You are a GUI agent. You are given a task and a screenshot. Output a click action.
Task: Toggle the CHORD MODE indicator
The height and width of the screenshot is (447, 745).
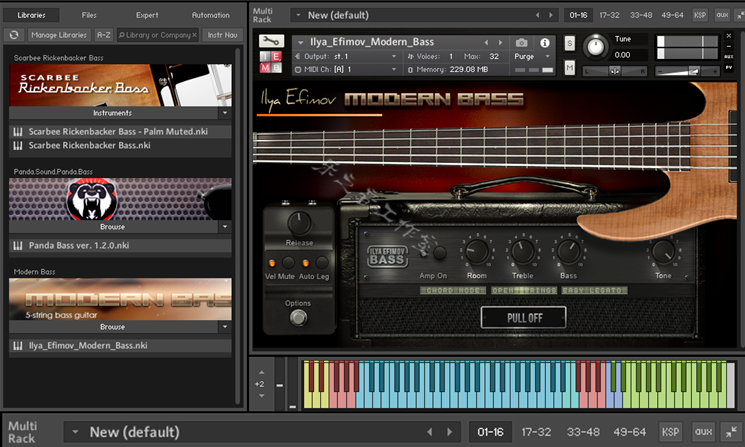click(453, 290)
